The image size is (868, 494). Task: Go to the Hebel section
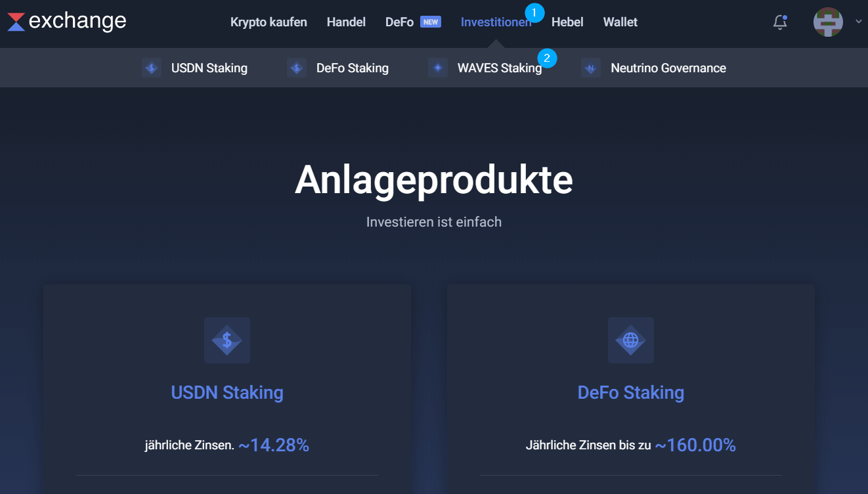[567, 22]
